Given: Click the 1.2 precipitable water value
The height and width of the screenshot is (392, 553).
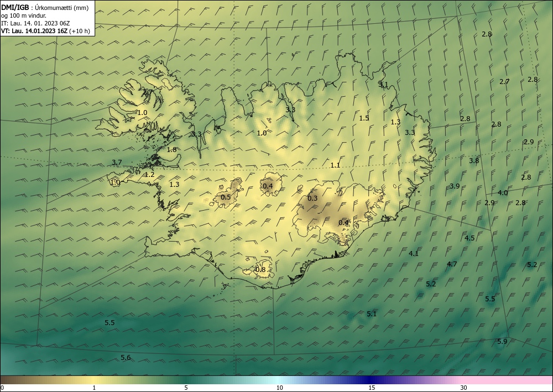Looking at the screenshot, I should pyautogui.click(x=149, y=175).
